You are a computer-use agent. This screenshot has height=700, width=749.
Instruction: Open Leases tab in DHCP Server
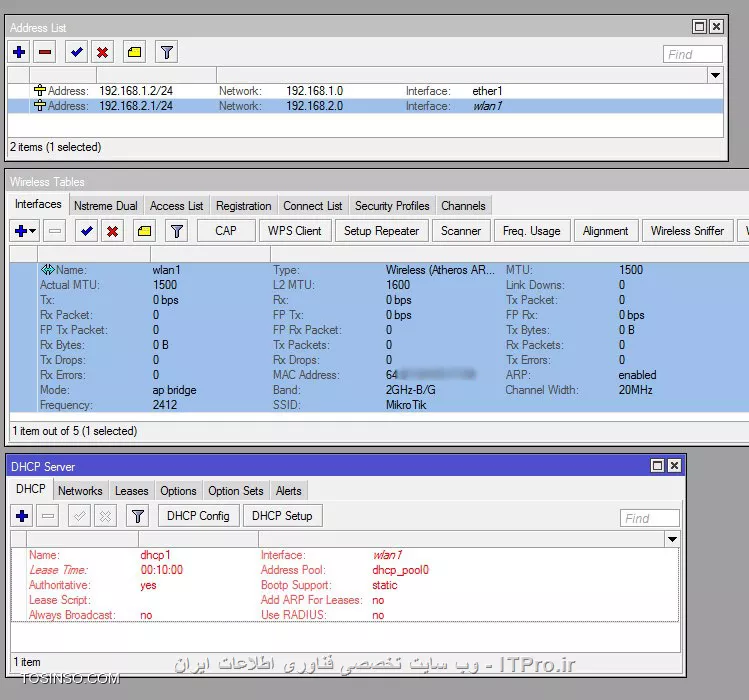click(131, 491)
